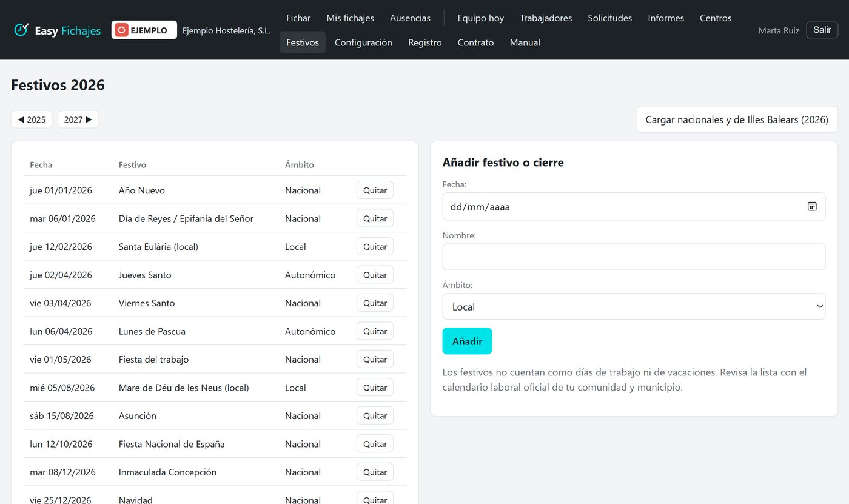849x504 pixels.
Task: Open the Ausencias section
Action: (411, 18)
